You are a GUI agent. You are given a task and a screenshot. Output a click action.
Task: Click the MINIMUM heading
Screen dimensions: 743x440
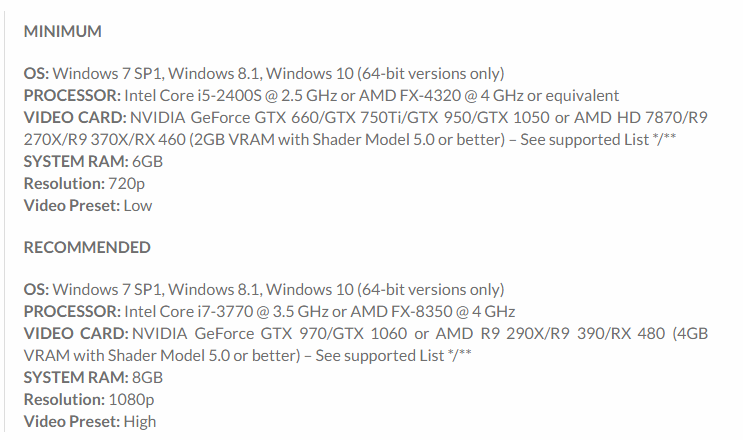coord(63,31)
